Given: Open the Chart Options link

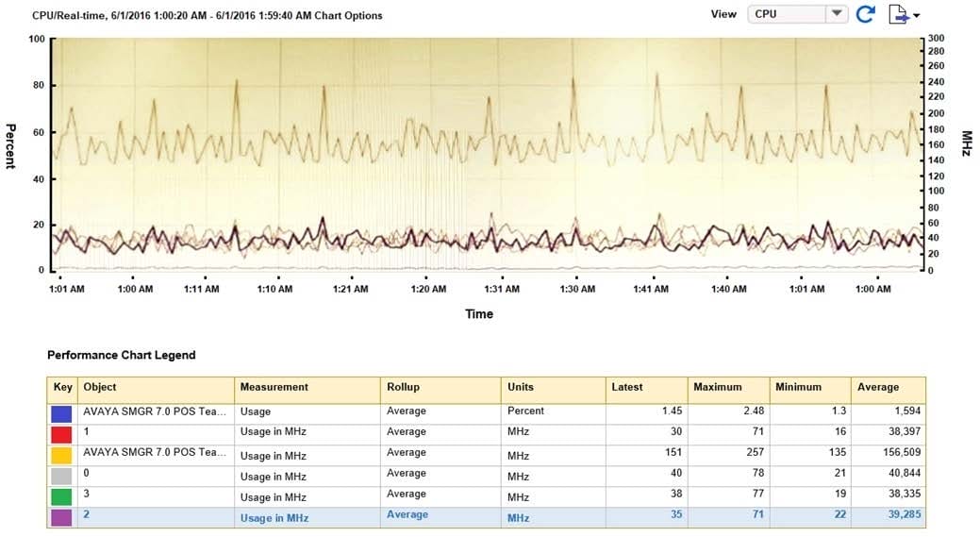Looking at the screenshot, I should [352, 16].
